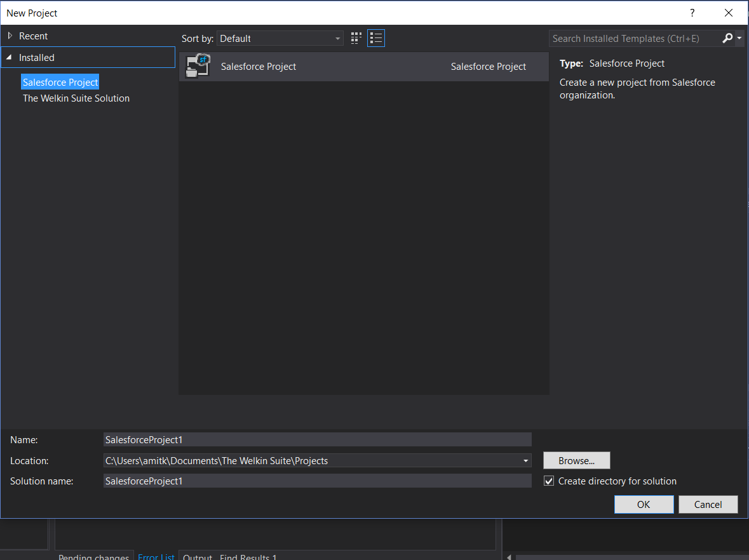Close the New Project dialog

(x=729, y=13)
